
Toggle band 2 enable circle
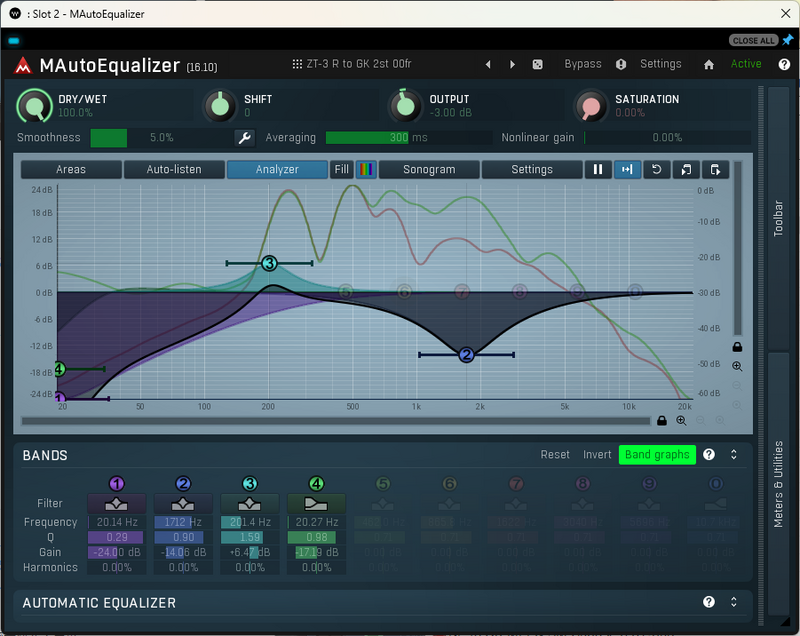click(x=183, y=484)
